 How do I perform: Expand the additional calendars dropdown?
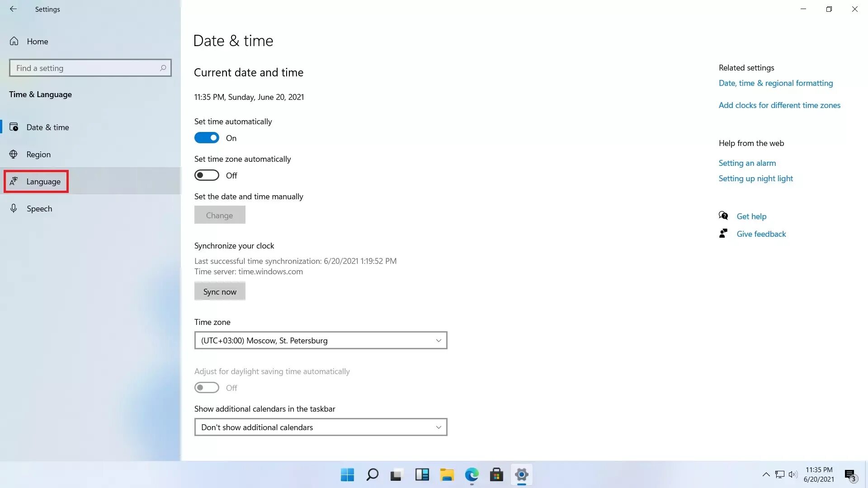[321, 427]
